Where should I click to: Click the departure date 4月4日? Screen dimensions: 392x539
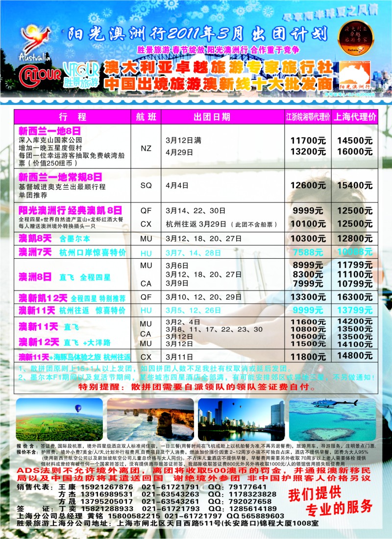[x=177, y=185]
